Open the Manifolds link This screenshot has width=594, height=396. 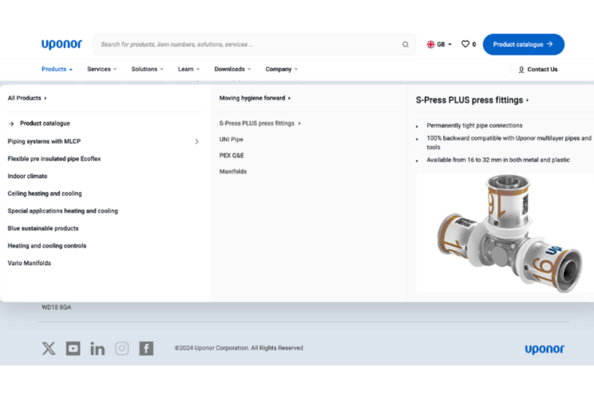[x=233, y=172]
